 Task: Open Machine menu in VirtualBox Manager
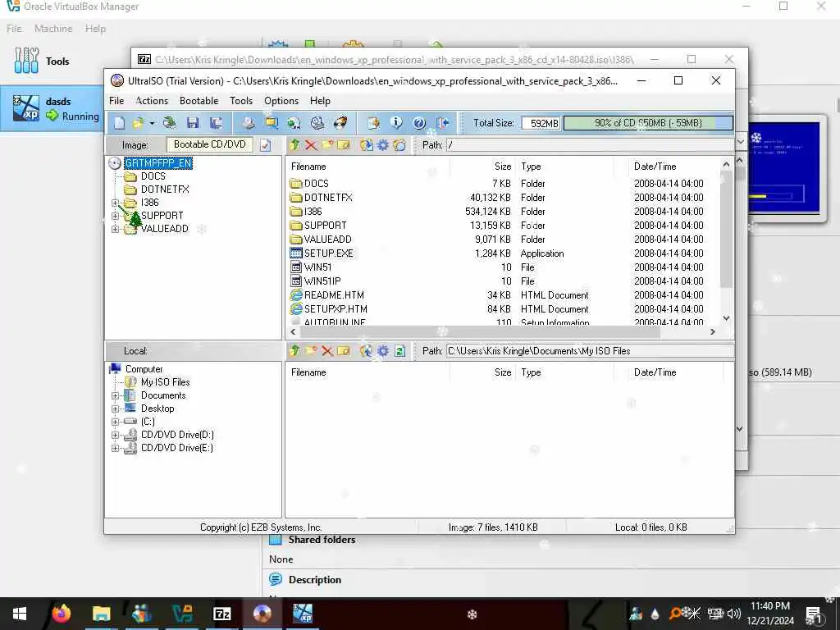(53, 29)
